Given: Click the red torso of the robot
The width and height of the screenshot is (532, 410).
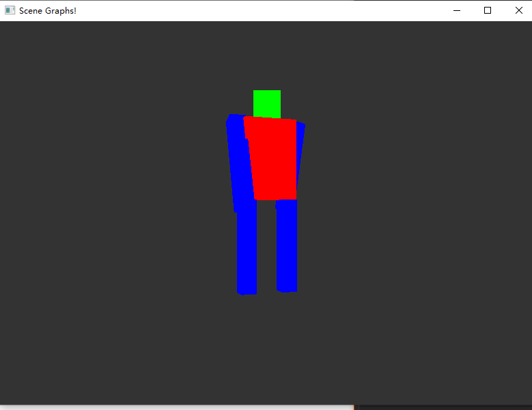Looking at the screenshot, I should 271,158.
